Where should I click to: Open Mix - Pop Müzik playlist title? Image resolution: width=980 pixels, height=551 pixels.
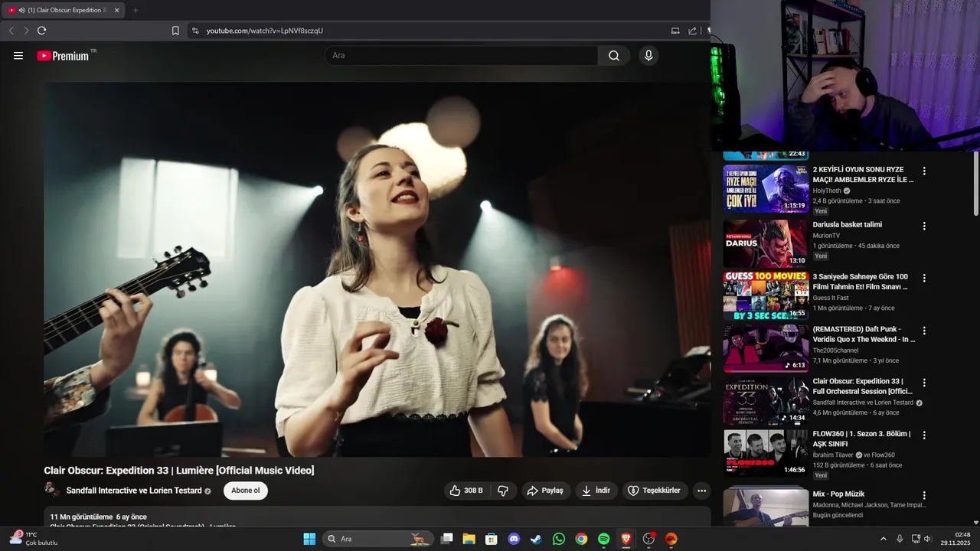point(838,494)
